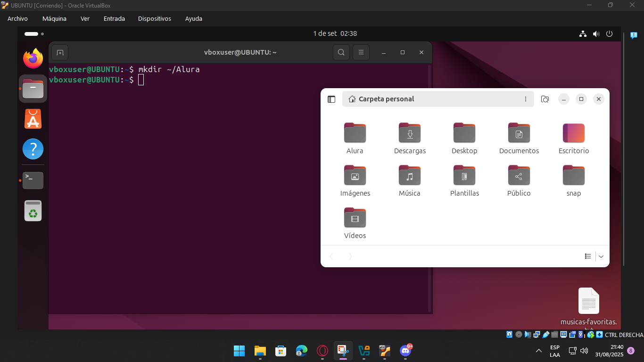Open the VirtualBox Entrada menu
The width and height of the screenshot is (644, 362).
pos(114,19)
